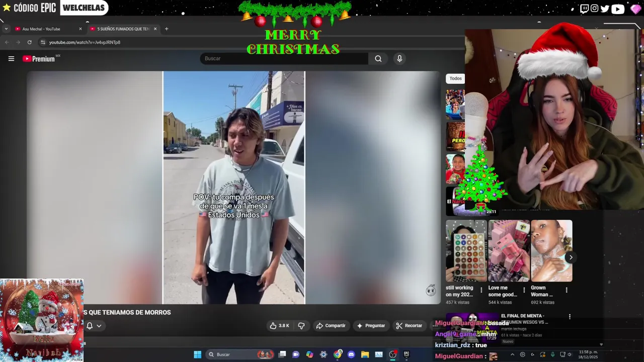Open options for 'Grown Woman ...' Short
644x362 pixels.
tap(567, 290)
